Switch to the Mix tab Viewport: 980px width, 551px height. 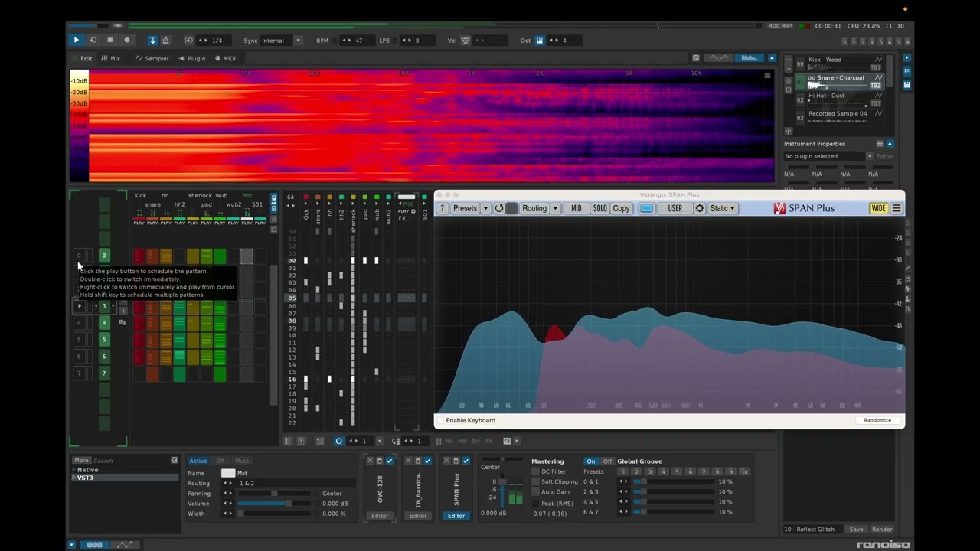pyautogui.click(x=110, y=58)
